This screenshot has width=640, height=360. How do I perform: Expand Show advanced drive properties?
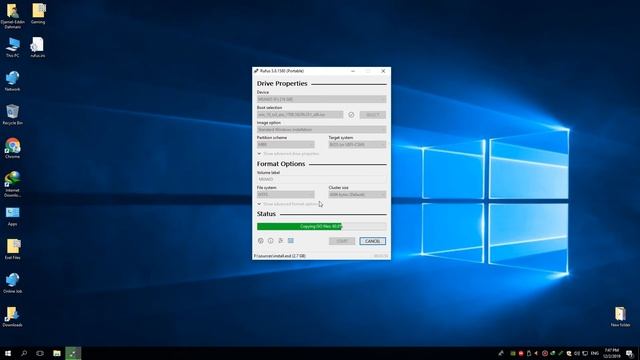tap(288, 154)
